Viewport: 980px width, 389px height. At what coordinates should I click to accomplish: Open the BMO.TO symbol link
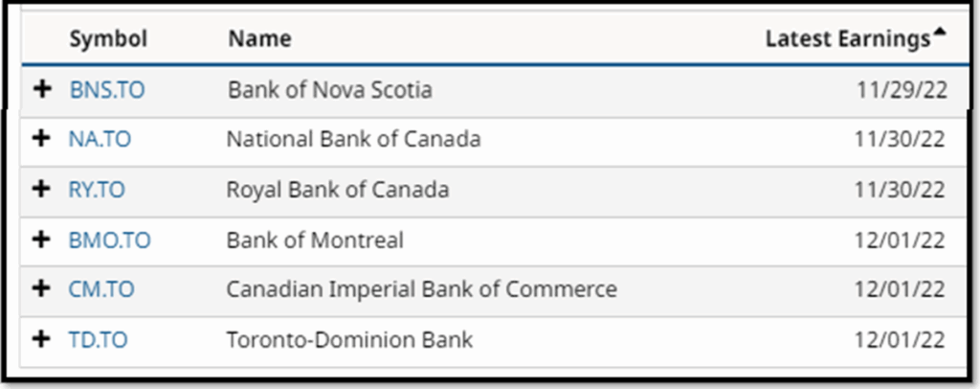point(109,240)
